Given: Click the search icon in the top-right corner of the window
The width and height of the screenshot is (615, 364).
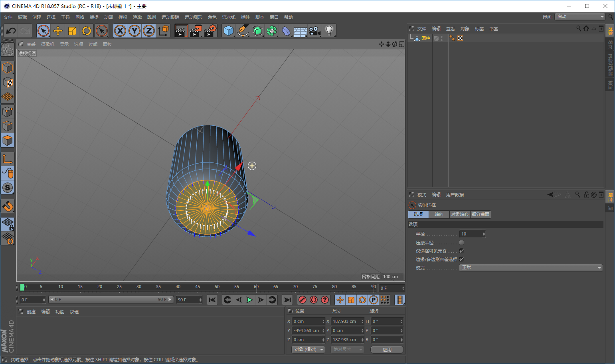Looking at the screenshot, I should coord(611,17).
